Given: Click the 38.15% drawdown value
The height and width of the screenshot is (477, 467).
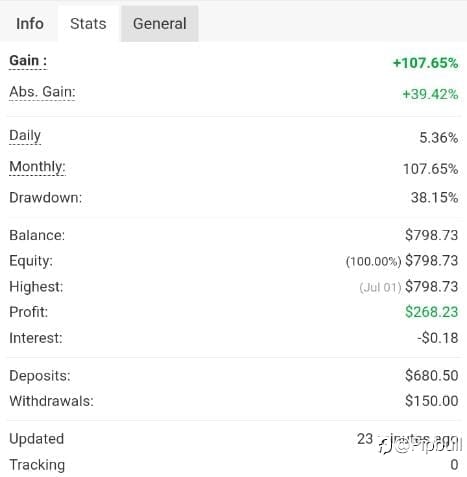Looking at the screenshot, I should click(x=434, y=198).
